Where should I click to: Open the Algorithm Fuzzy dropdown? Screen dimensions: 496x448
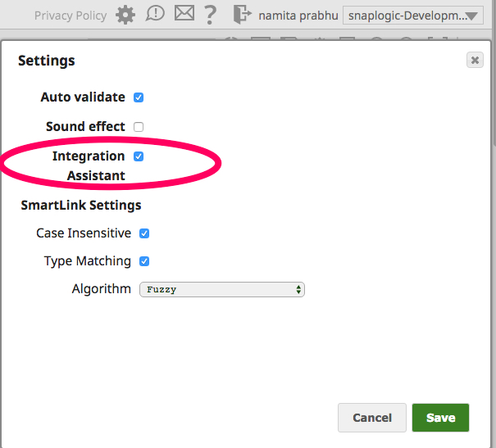[x=222, y=289]
